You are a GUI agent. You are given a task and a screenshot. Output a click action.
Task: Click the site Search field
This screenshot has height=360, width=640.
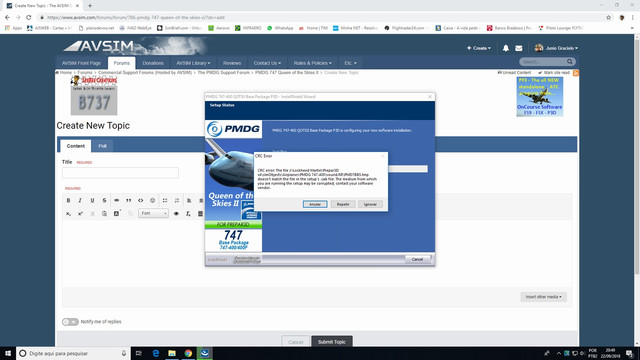(543, 62)
